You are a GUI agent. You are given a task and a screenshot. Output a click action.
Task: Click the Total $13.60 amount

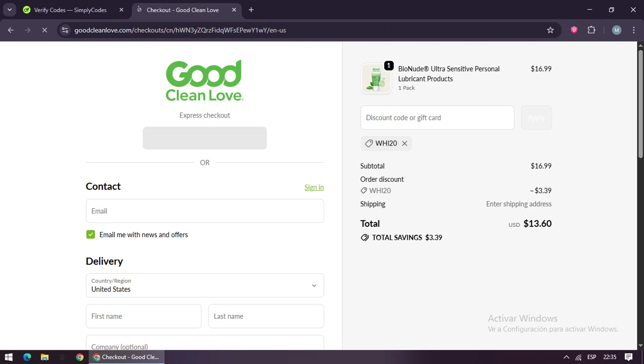(x=537, y=223)
